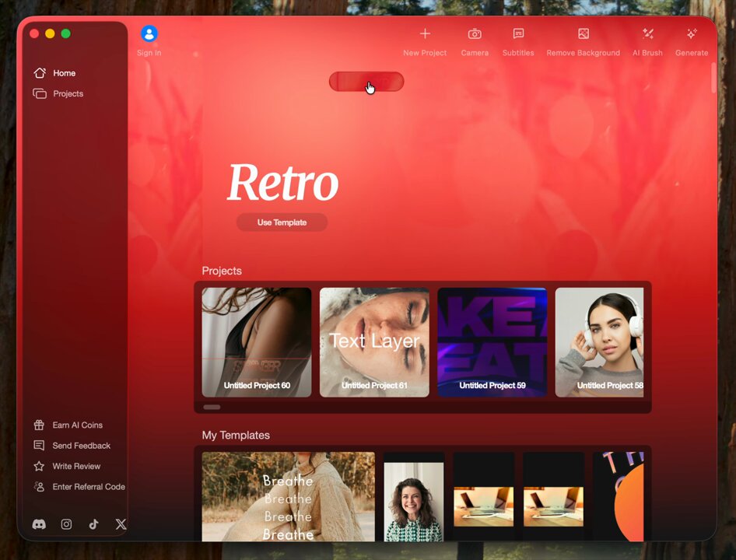Image resolution: width=736 pixels, height=560 pixels.
Task: Open the Discord icon in sidebar
Action: point(39,524)
